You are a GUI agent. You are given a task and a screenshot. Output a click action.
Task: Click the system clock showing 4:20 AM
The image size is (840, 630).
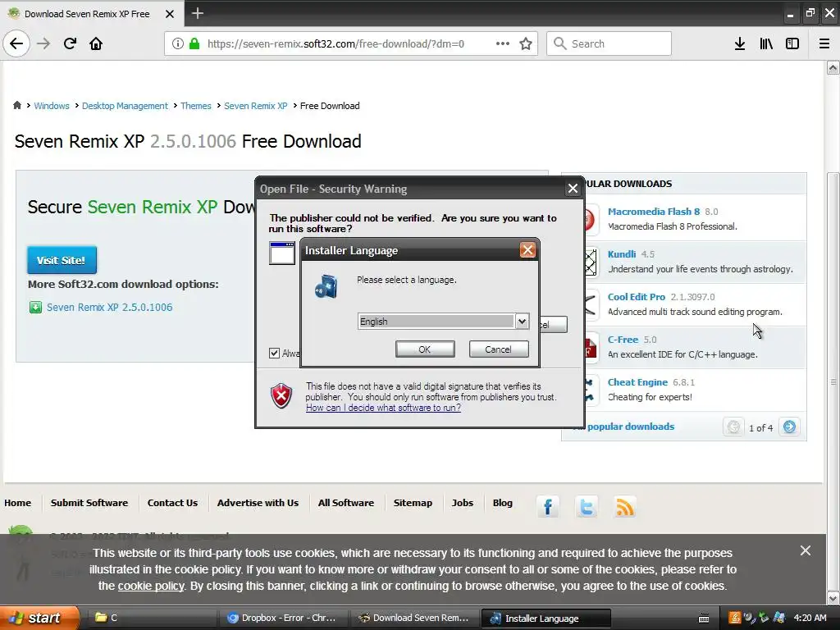[810, 618]
